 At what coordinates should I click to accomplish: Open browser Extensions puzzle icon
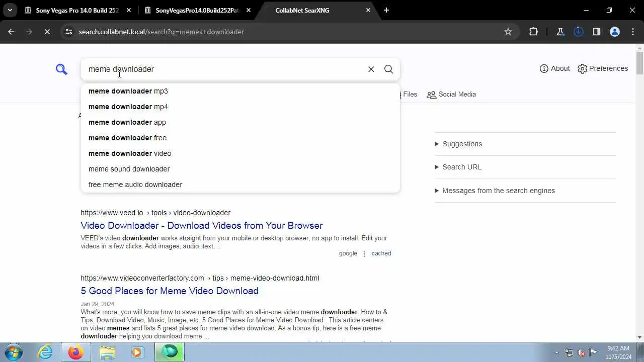coord(533,32)
